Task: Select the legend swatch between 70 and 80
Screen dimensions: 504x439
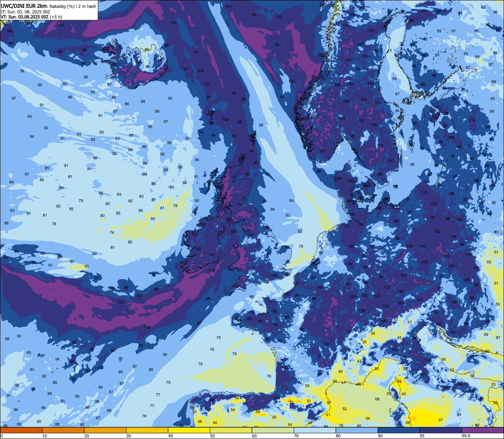Action: coord(315,430)
